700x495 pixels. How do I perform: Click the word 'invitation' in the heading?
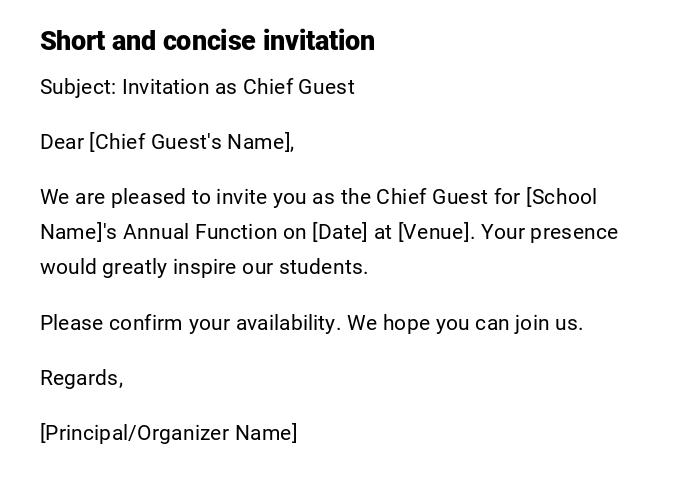point(318,41)
